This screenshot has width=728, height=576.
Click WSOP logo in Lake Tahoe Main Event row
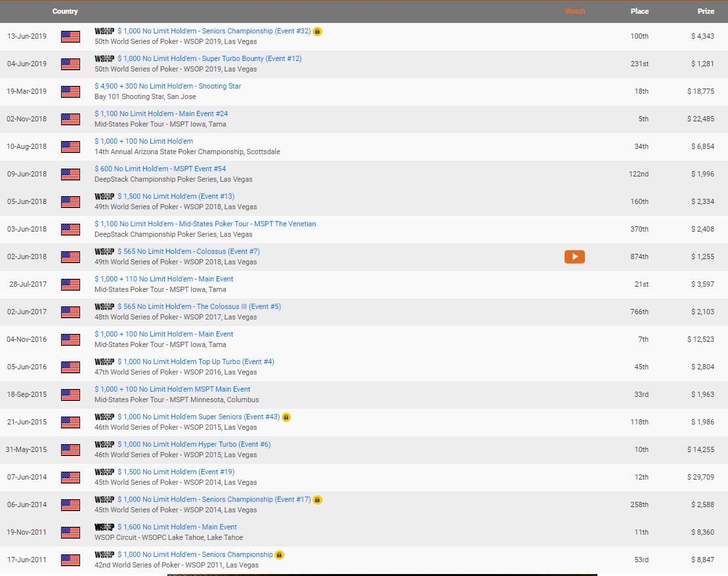pos(104,527)
